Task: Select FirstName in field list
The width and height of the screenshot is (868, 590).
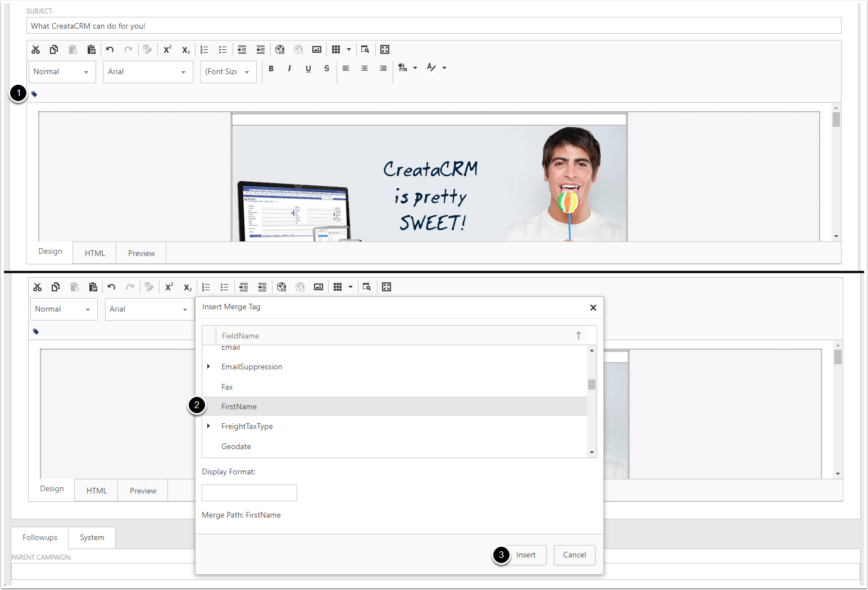Action: pyautogui.click(x=394, y=406)
